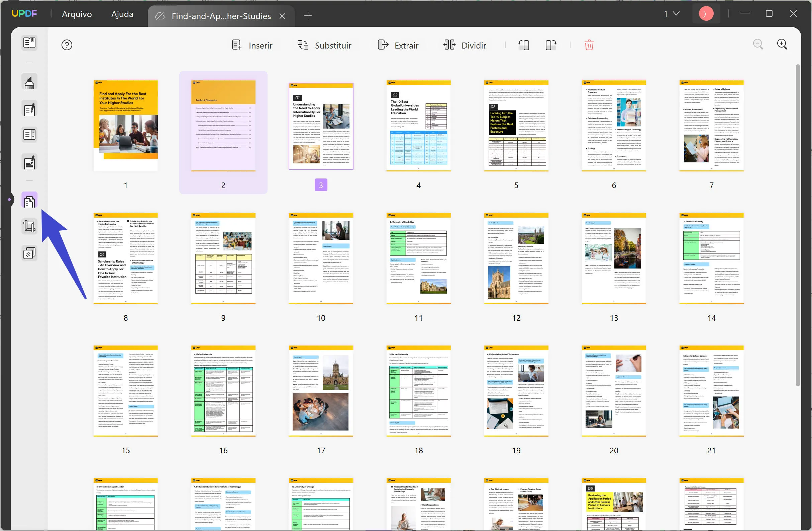Delete the selected page with trash icon
Image resolution: width=812 pixels, height=531 pixels.
click(x=589, y=45)
